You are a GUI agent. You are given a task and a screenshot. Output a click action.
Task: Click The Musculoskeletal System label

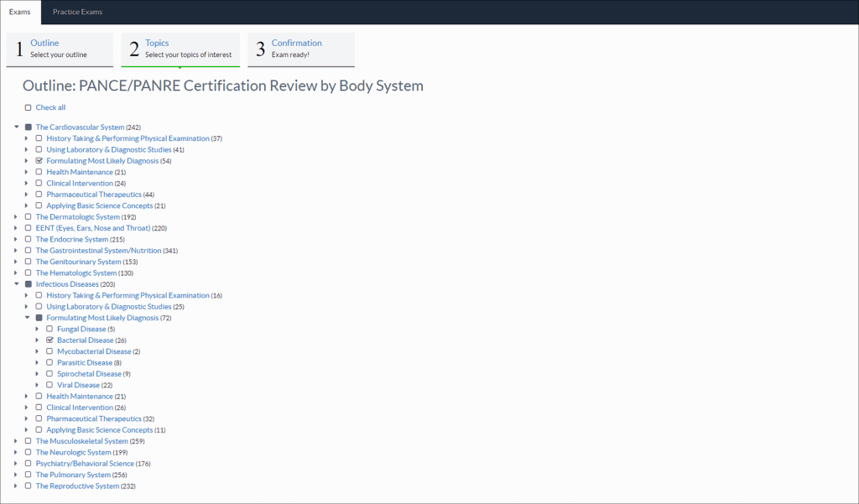pos(81,441)
